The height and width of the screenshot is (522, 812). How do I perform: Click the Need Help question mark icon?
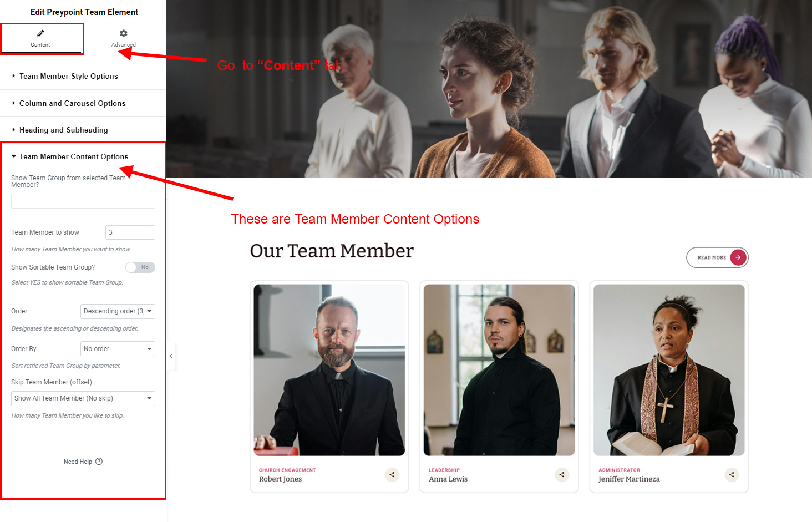(99, 462)
